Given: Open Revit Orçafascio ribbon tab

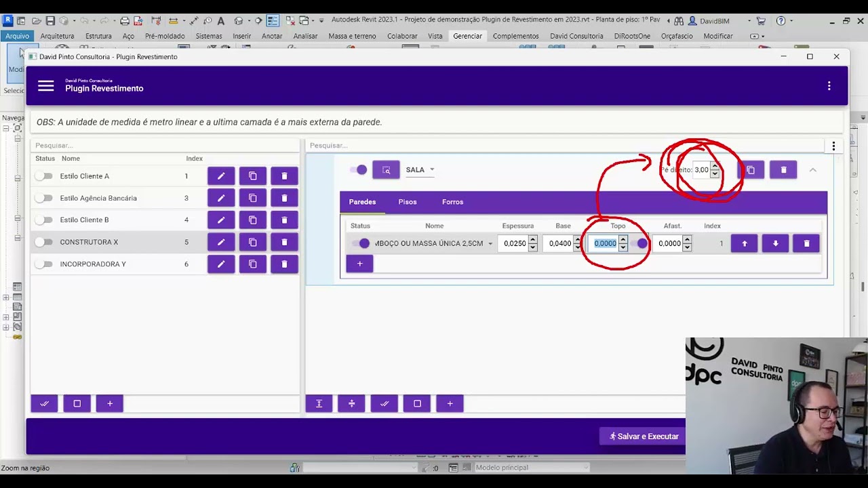Looking at the screenshot, I should (677, 36).
